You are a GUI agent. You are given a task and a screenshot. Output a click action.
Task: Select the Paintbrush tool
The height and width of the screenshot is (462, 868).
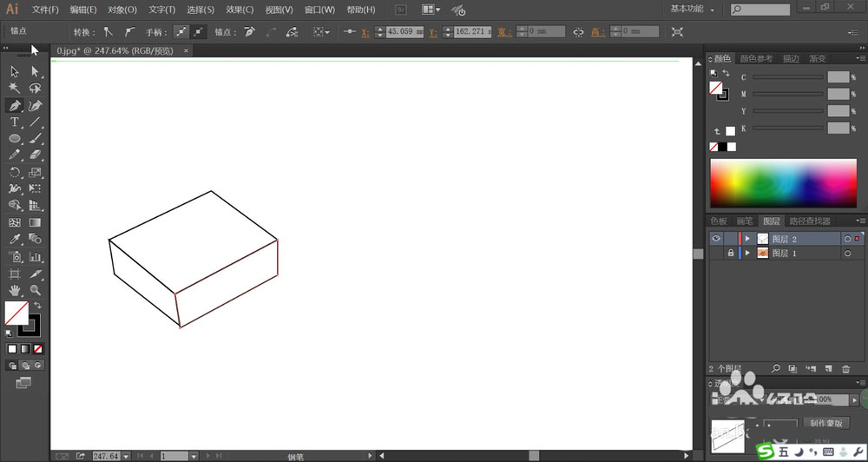point(35,138)
